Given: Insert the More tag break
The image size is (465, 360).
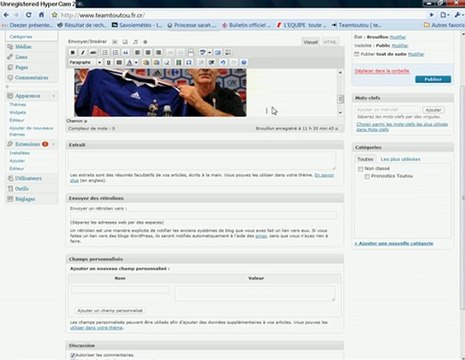Looking at the screenshot, I should pos(191,52).
